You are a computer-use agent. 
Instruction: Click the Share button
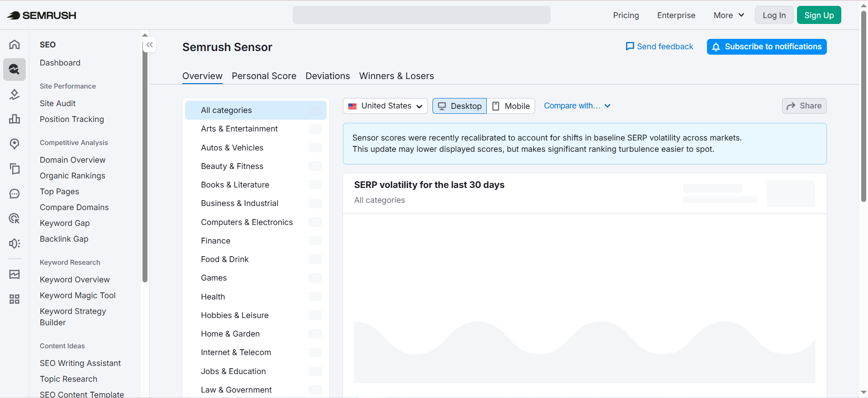(804, 106)
